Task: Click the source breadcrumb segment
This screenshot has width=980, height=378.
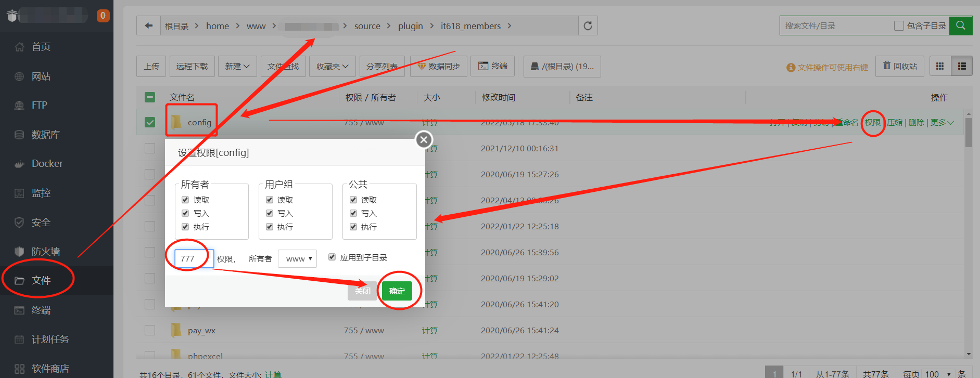Action: click(x=367, y=26)
